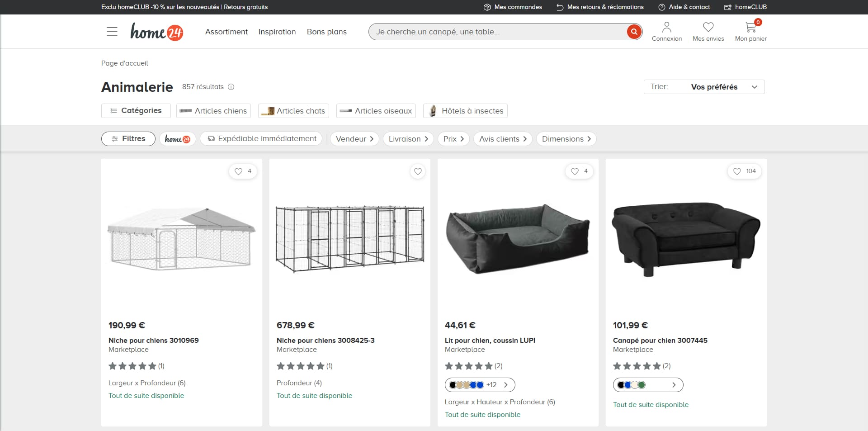This screenshot has height=431, width=868.
Task: Click the home24 logo
Action: coord(157,32)
